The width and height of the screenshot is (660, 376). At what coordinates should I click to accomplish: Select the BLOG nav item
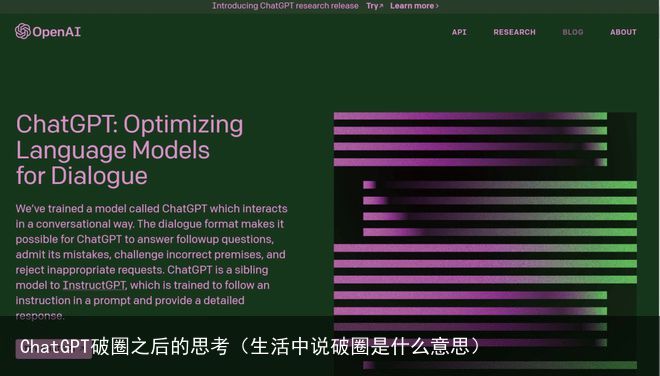pos(572,32)
